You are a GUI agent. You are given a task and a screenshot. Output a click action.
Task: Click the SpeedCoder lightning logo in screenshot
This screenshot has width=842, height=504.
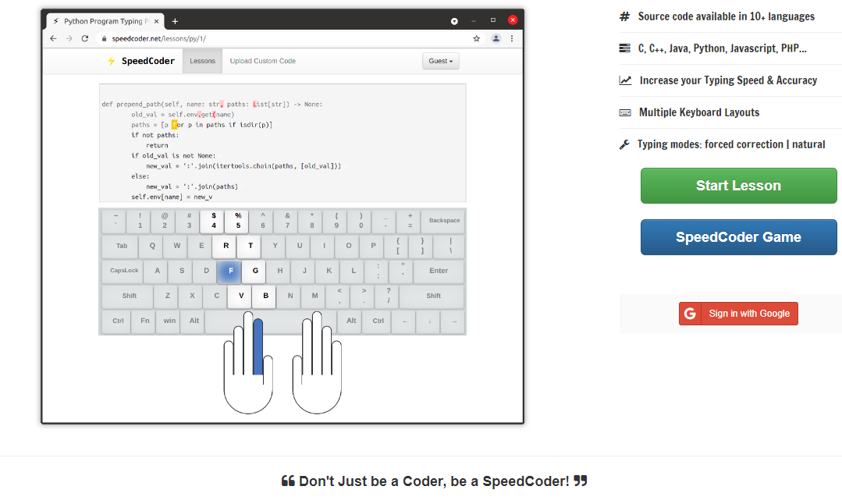tap(111, 61)
